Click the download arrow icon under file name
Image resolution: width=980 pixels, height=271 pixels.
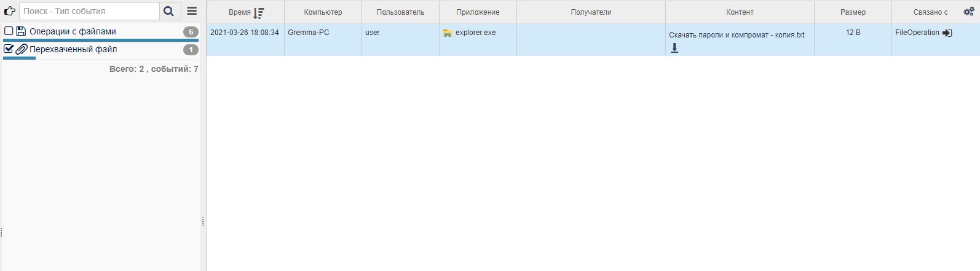(674, 48)
